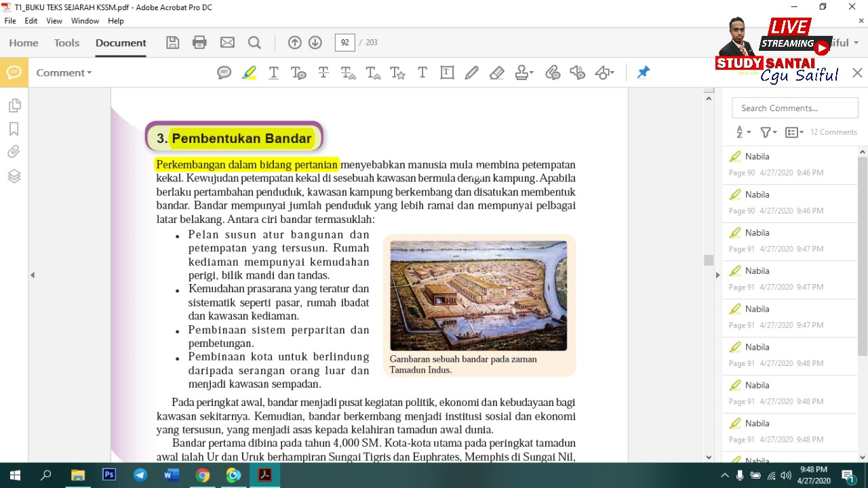
Task: Open the Edit menu
Action: click(x=31, y=21)
